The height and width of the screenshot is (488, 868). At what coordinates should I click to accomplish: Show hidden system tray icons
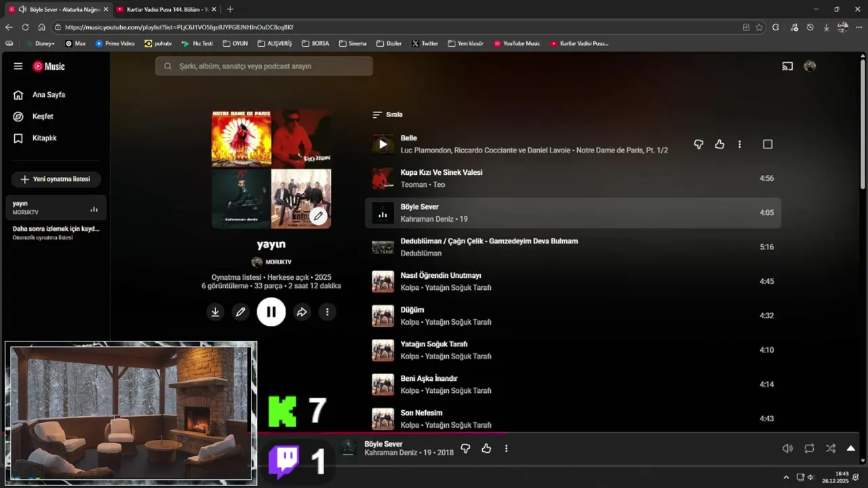(786, 477)
